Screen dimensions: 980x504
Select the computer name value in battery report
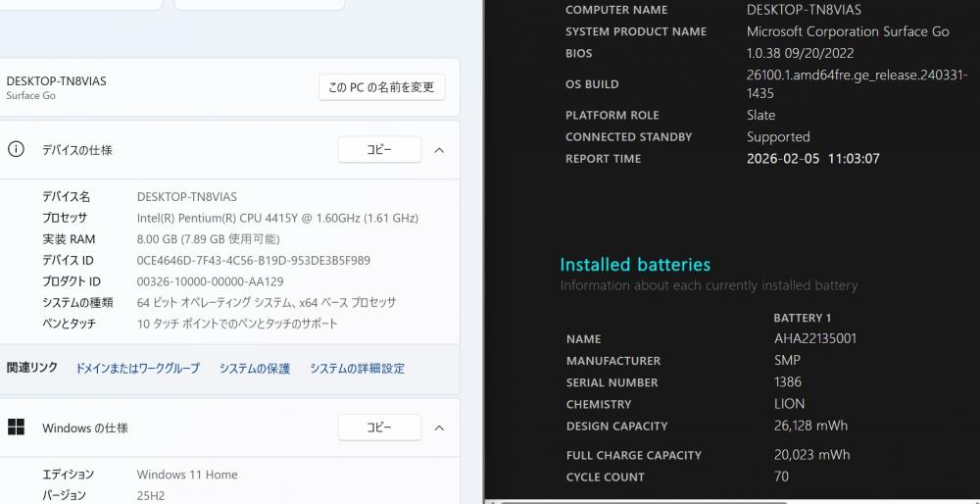coord(804,10)
